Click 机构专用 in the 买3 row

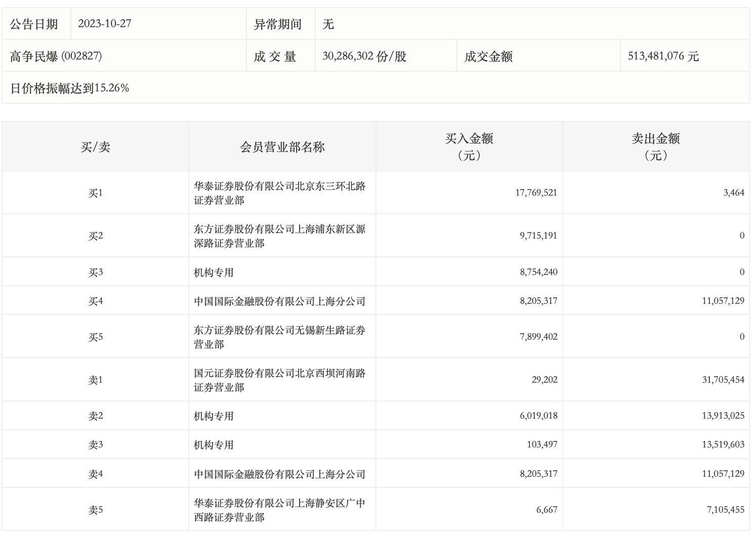coord(214,273)
